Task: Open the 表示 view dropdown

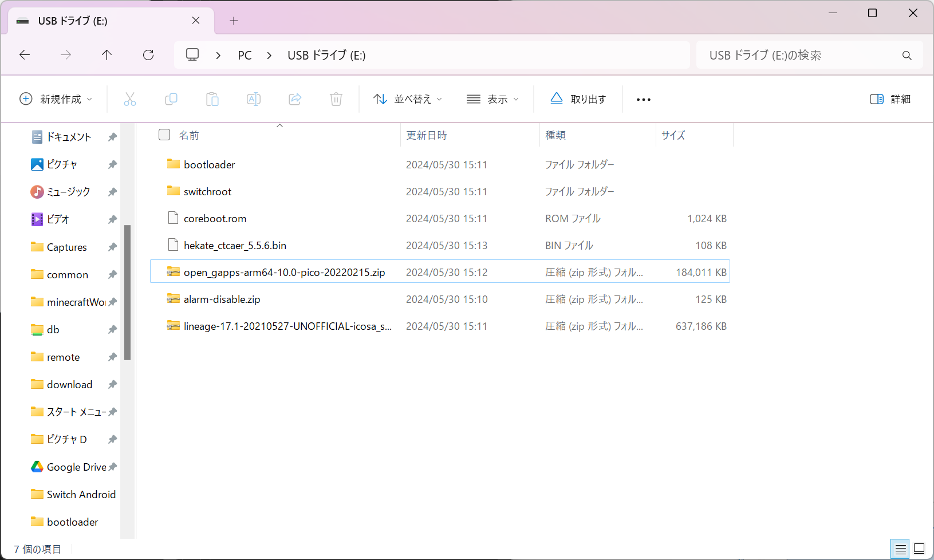Action: pos(492,99)
